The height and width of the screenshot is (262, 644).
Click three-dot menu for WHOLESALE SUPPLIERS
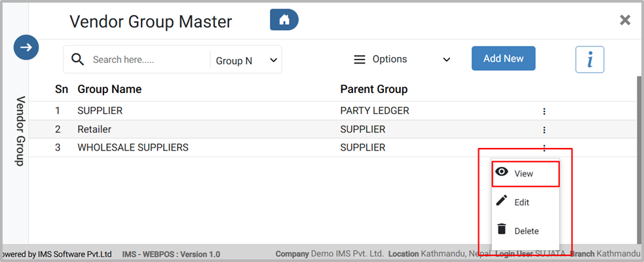tap(544, 148)
